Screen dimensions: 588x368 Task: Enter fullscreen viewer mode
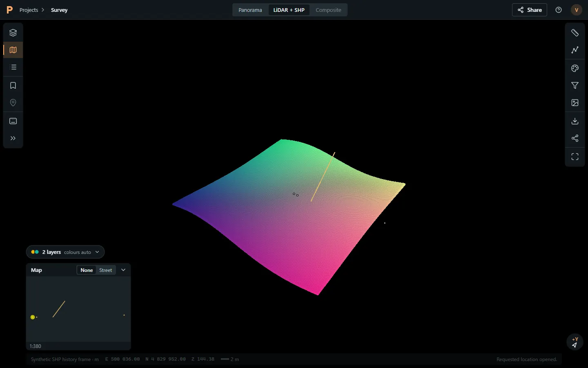pyautogui.click(x=575, y=157)
